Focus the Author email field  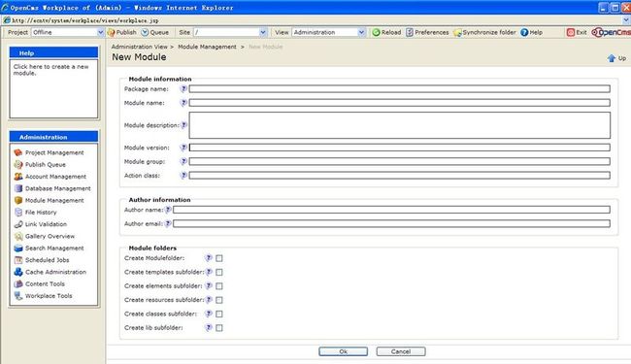[x=391, y=223]
